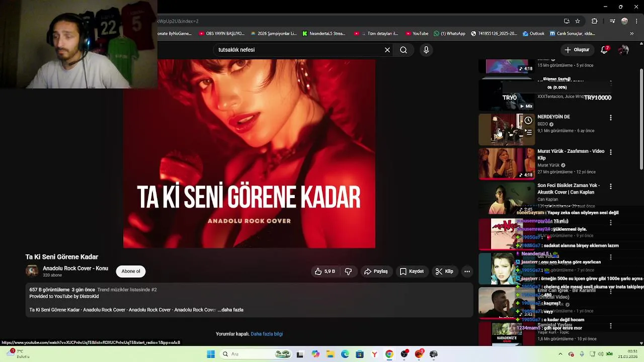This screenshot has height=362, width=644.
Task: Play Murat Yürük - Zaafımsın thumbnail
Action: [x=507, y=163]
